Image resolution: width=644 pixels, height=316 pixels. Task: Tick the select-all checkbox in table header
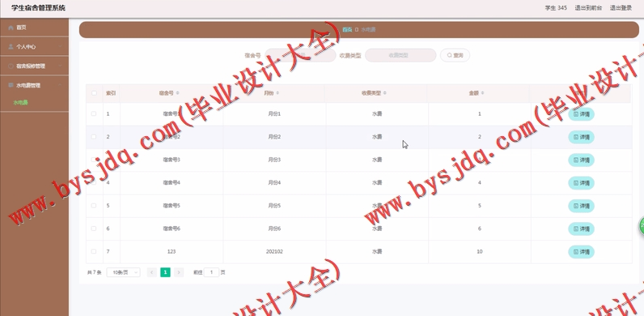tap(94, 93)
